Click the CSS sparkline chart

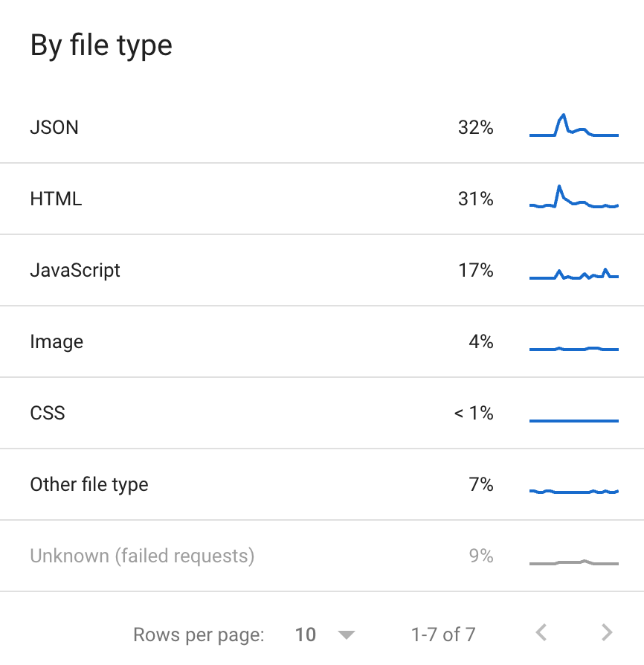(573, 420)
